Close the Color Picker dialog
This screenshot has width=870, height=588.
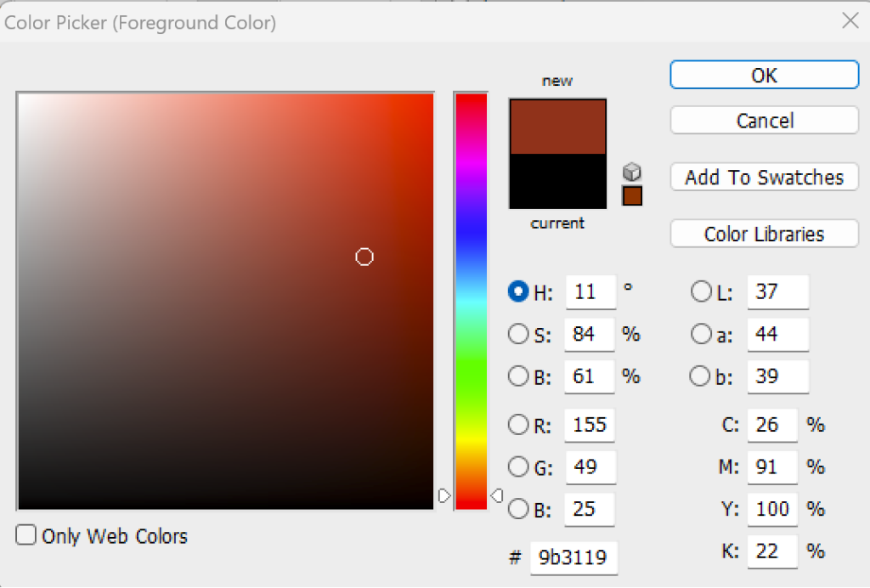850,21
